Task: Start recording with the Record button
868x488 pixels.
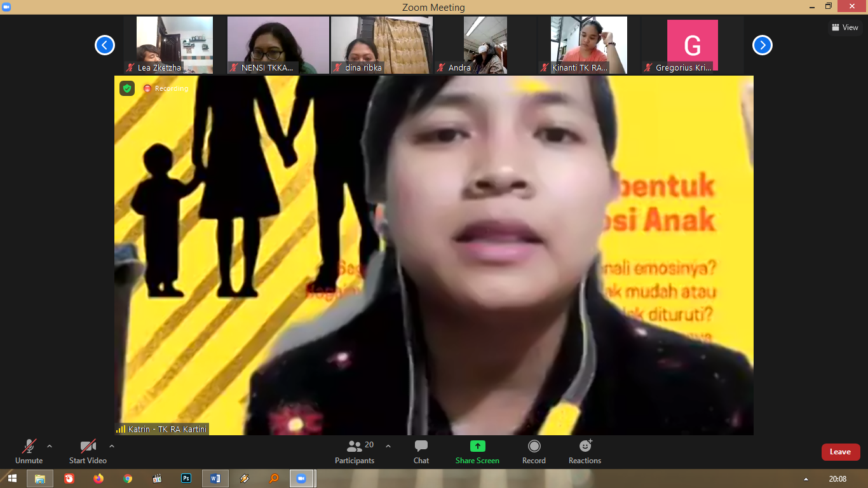Action: point(534,451)
